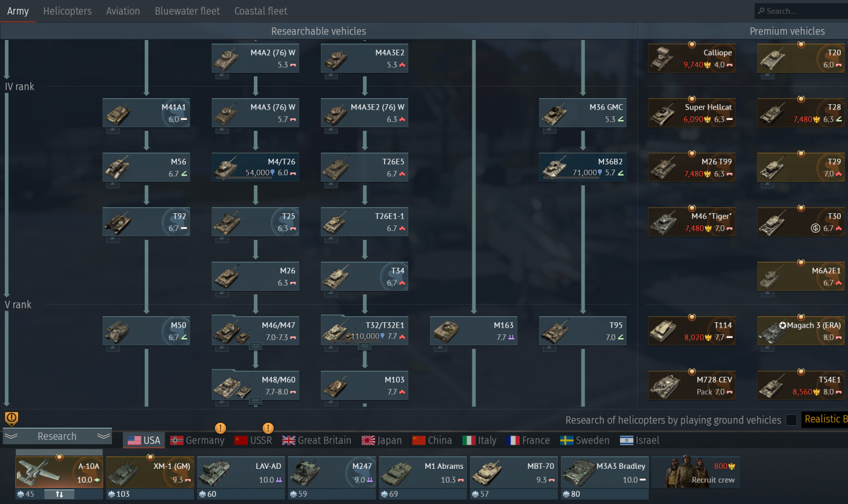Expand the T32/T32E1 vehicle group
This screenshot has height=504, width=848.
[x=364, y=346]
